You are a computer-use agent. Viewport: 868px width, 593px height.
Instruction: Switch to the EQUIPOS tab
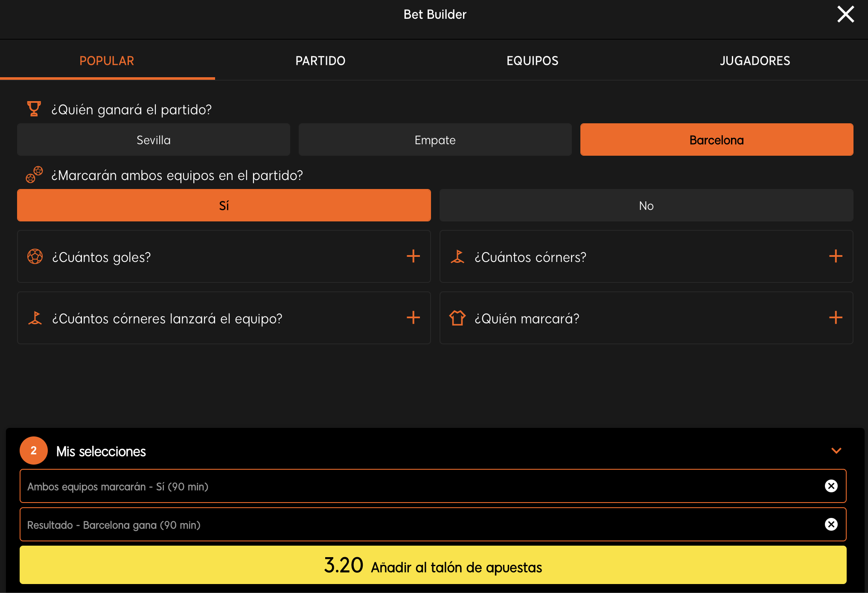(532, 61)
